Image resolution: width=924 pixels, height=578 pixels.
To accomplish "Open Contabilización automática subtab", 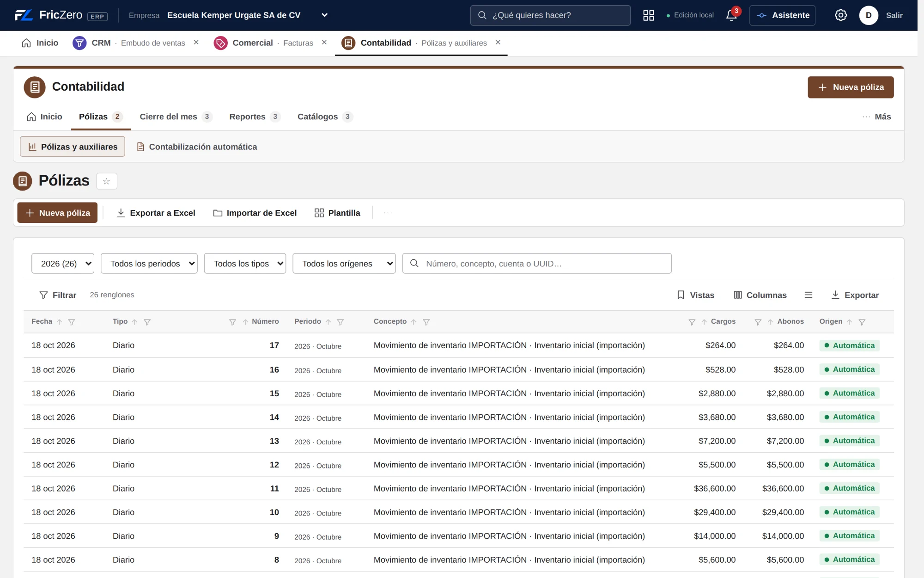I will point(197,147).
